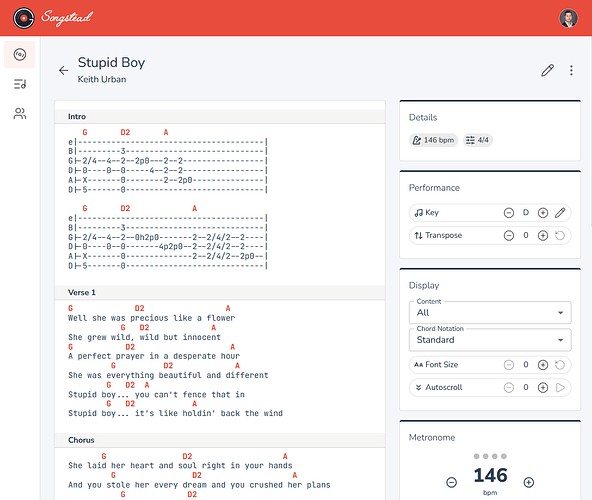
Task: Decrease the metronome bpm with minus
Action: coord(451,482)
